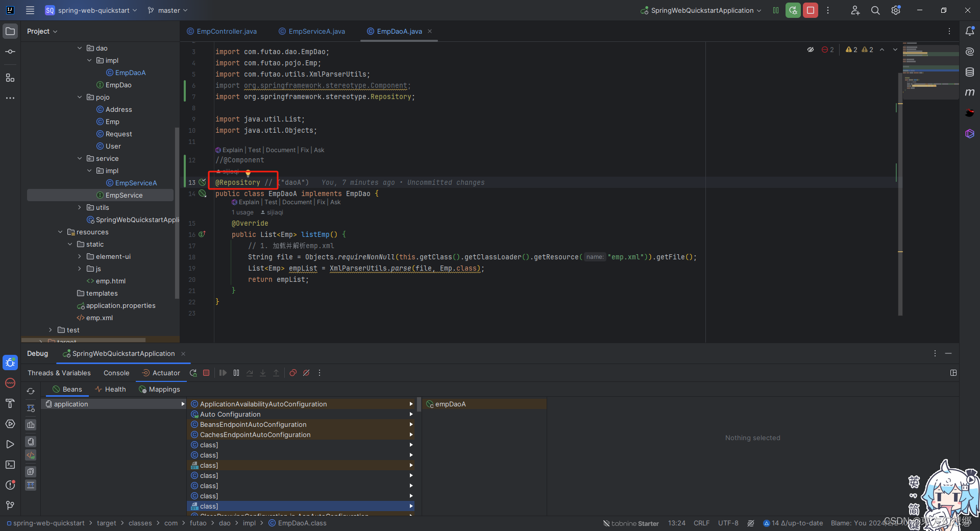Switch to EmpServiceA.java tab
Image resolution: width=980 pixels, height=531 pixels.
(x=312, y=31)
